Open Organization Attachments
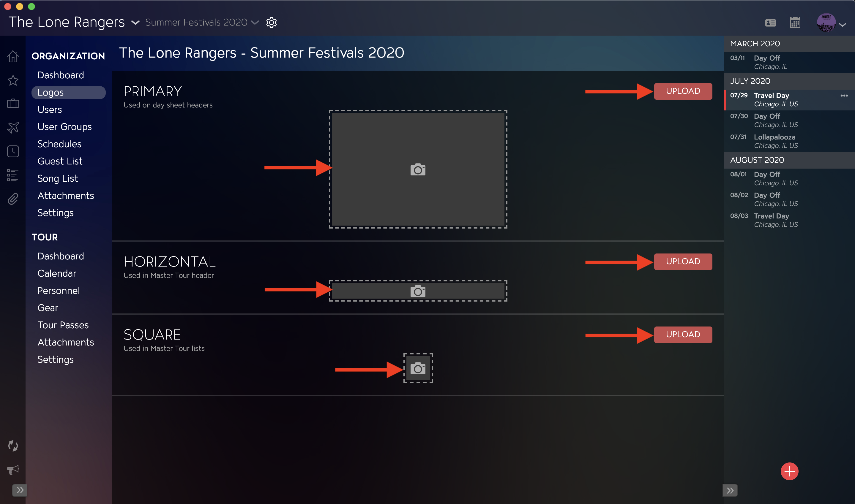855x504 pixels. click(66, 196)
